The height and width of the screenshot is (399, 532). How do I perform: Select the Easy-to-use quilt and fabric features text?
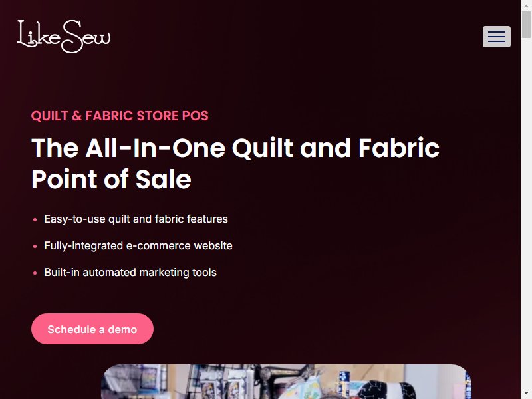coord(136,219)
